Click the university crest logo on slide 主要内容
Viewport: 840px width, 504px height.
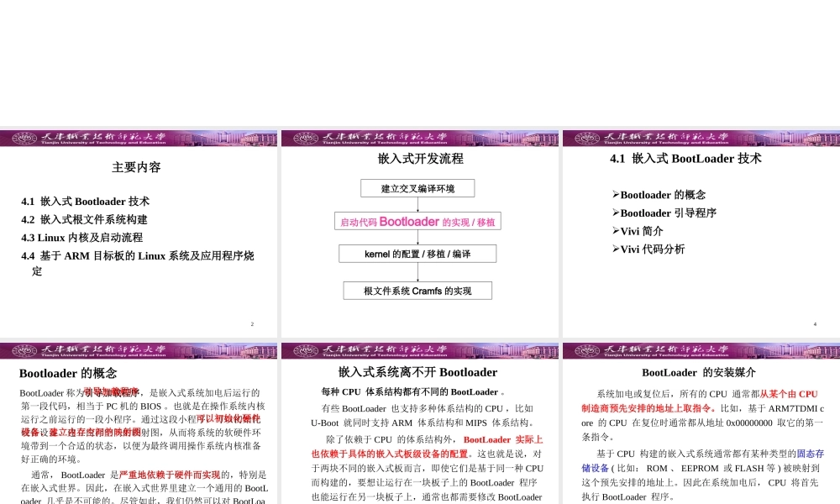pos(24,138)
